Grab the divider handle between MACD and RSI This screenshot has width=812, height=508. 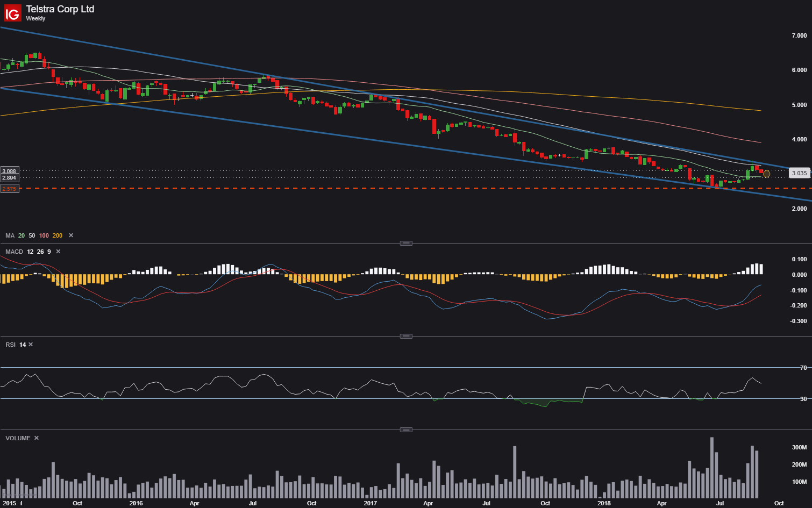click(x=407, y=337)
